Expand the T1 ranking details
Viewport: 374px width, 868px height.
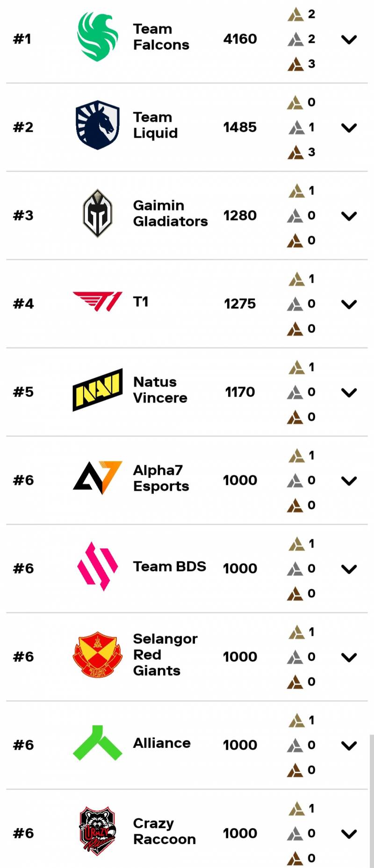(349, 305)
